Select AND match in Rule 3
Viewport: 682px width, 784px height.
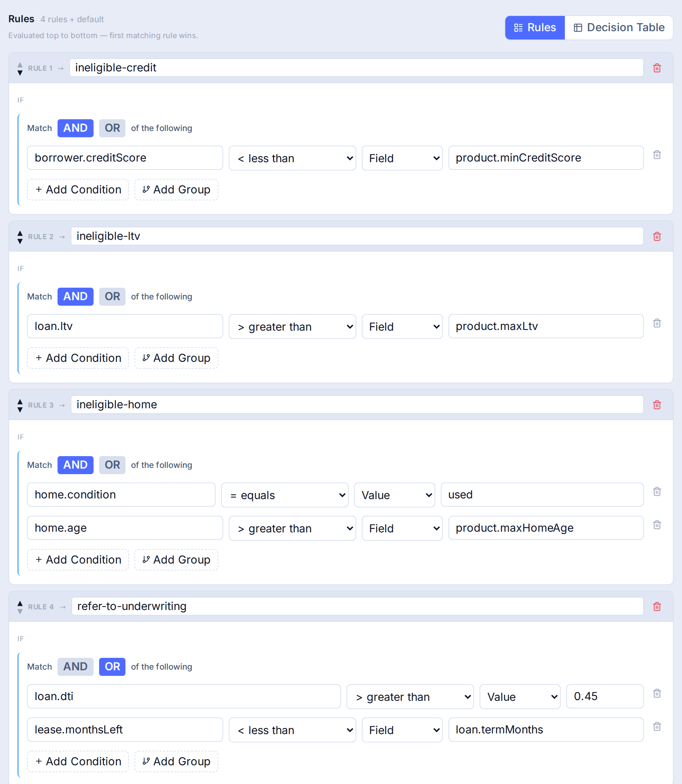[x=75, y=465]
